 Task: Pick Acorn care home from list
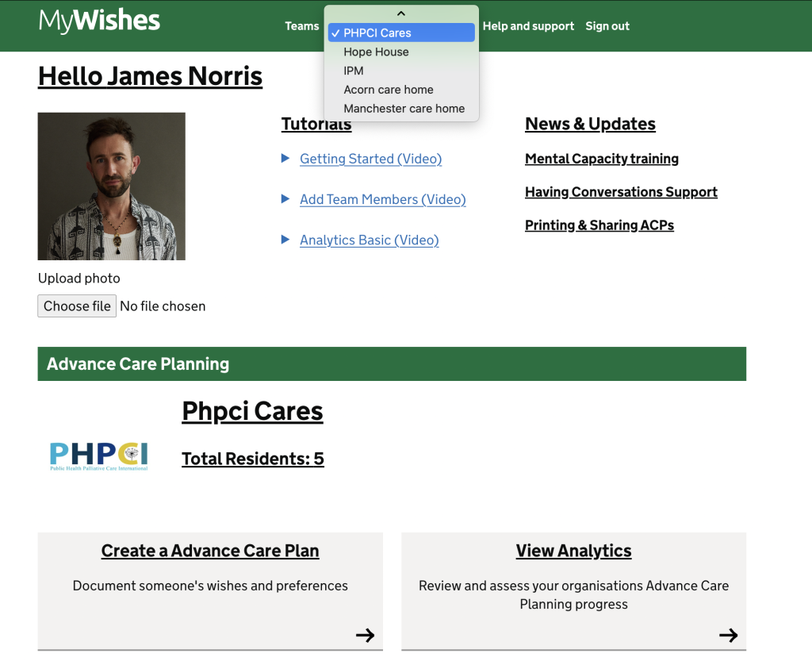tap(389, 90)
